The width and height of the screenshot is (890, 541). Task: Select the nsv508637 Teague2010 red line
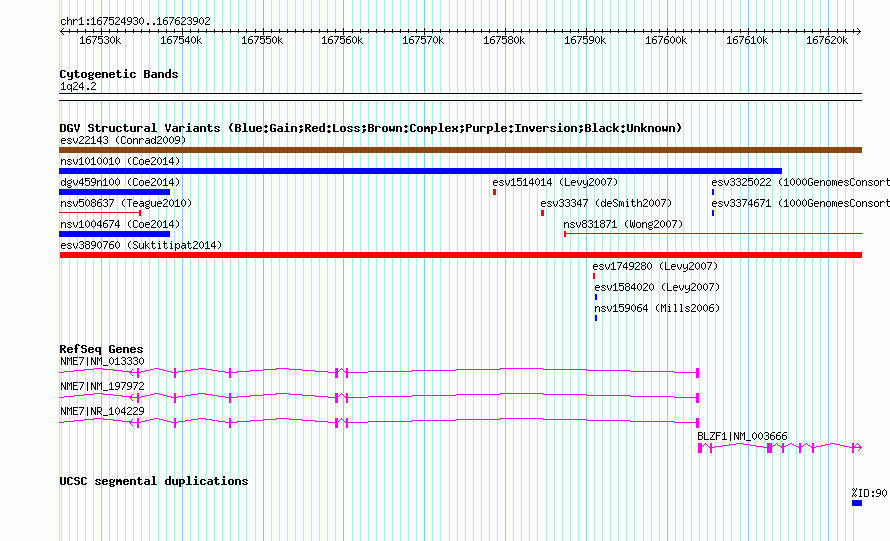[100, 213]
